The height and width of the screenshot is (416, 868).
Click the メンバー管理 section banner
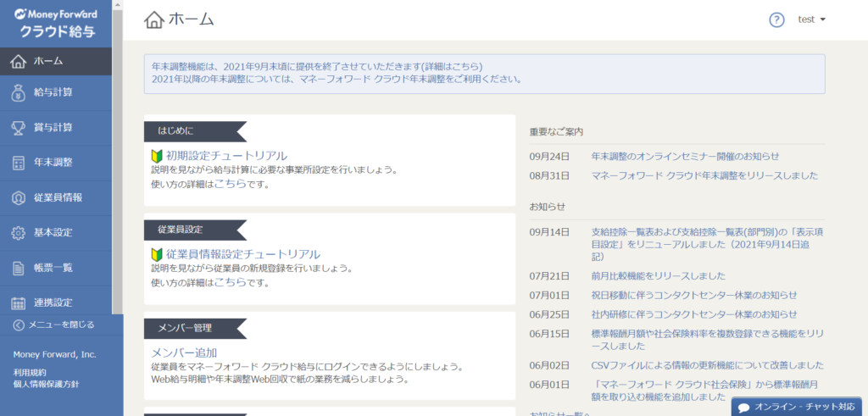pos(195,328)
